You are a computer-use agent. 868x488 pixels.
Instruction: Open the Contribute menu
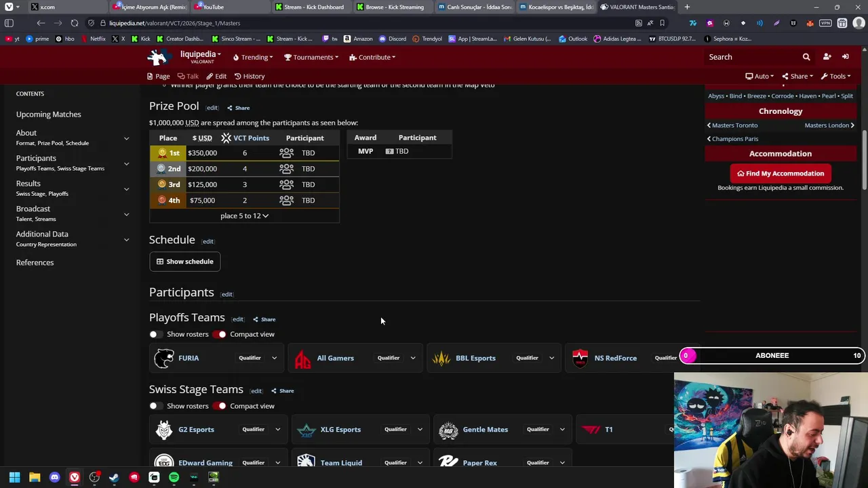372,57
